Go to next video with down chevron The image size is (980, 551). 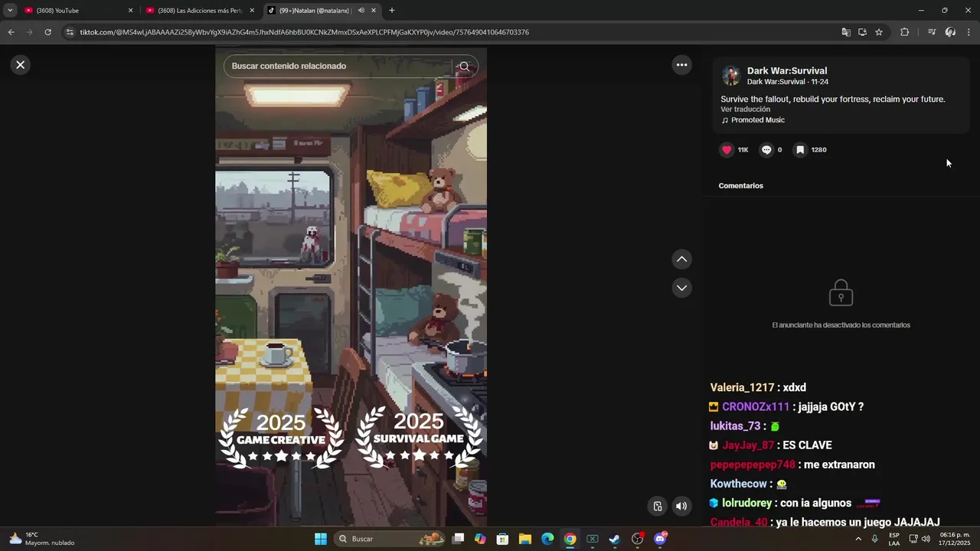[x=681, y=288]
